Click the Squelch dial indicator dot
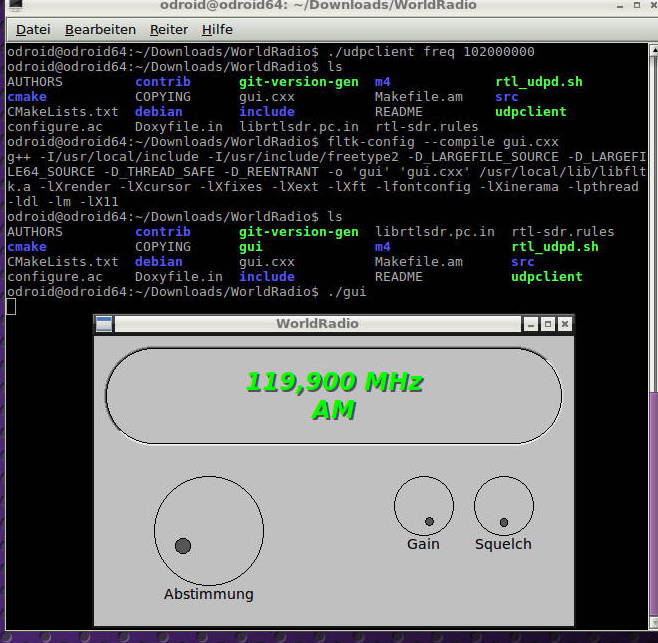This screenshot has width=658, height=643. [x=504, y=523]
